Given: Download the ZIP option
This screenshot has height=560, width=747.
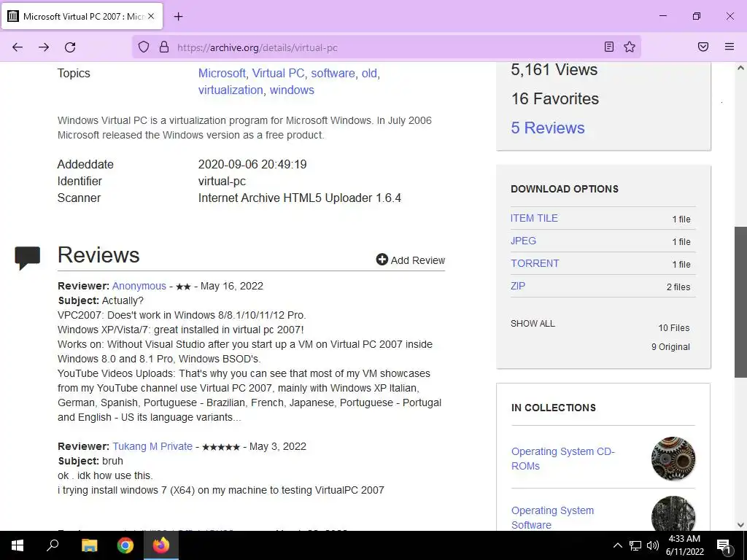Looking at the screenshot, I should click(518, 286).
